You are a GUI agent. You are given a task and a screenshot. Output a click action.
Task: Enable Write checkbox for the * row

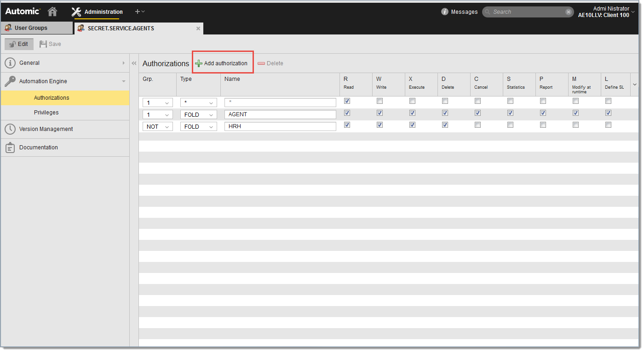coord(379,101)
